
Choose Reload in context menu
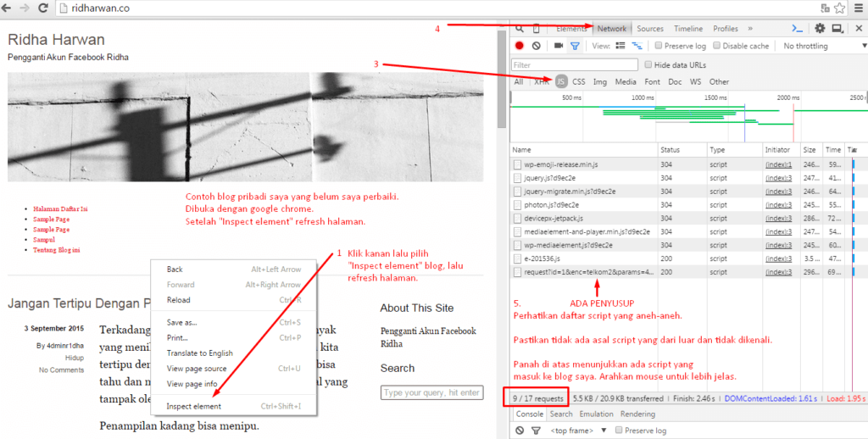(x=234, y=300)
